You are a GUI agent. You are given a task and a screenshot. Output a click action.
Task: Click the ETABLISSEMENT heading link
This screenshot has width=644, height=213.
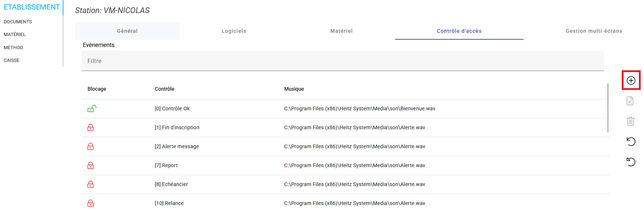(x=31, y=7)
